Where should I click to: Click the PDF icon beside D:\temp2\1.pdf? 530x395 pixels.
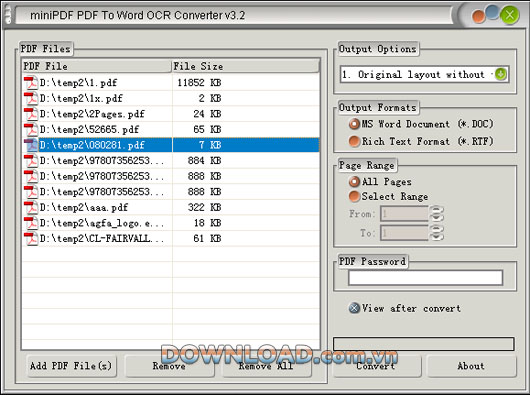(x=31, y=83)
